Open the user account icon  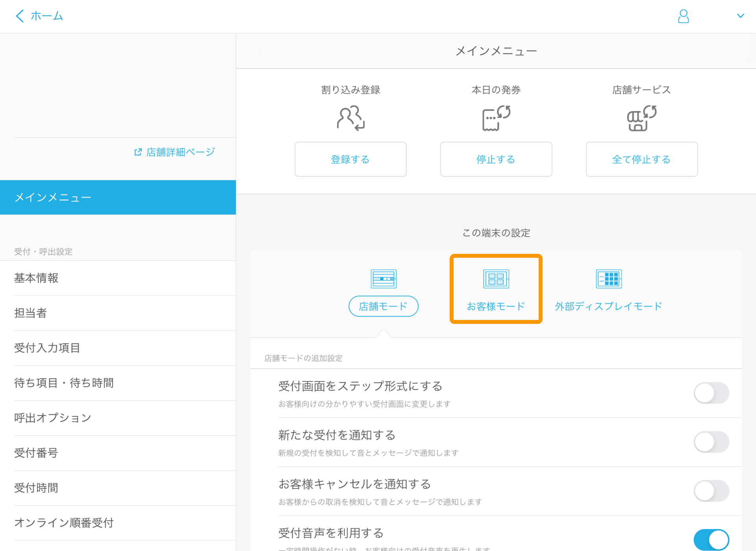(x=683, y=16)
